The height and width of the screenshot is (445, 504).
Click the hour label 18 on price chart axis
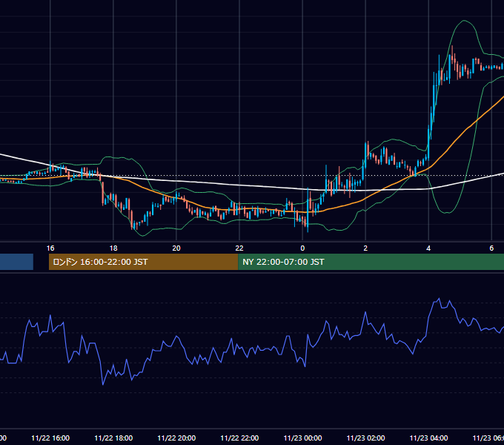point(113,248)
